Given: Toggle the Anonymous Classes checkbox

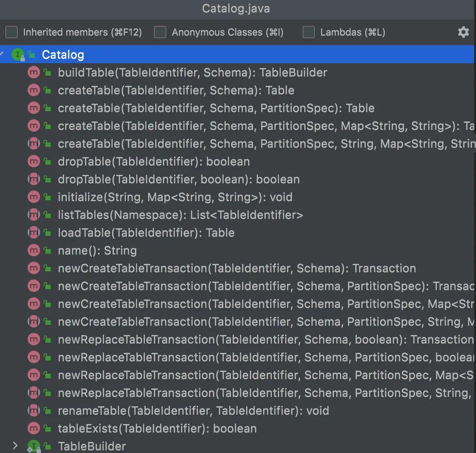Looking at the screenshot, I should pos(160,32).
